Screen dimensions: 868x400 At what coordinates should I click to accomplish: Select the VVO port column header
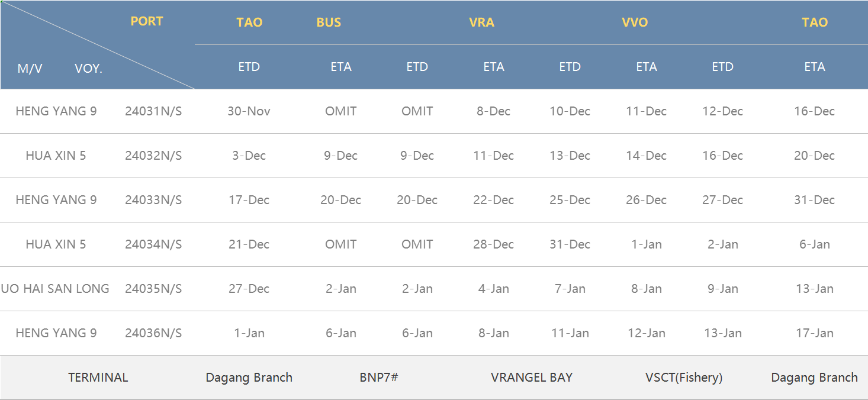tap(635, 22)
